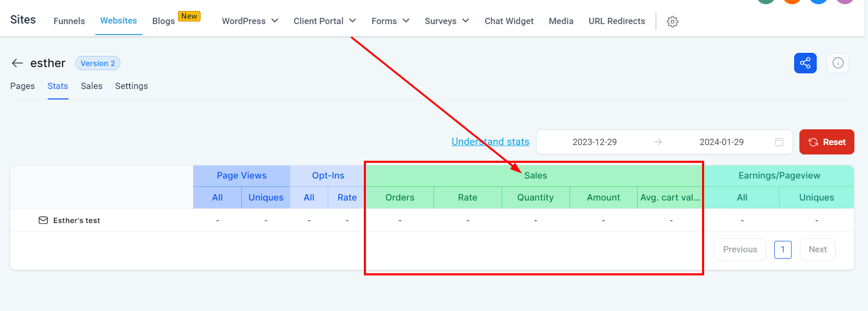This screenshot has width=868, height=311.
Task: Click the blue share icon button
Action: [x=805, y=63]
